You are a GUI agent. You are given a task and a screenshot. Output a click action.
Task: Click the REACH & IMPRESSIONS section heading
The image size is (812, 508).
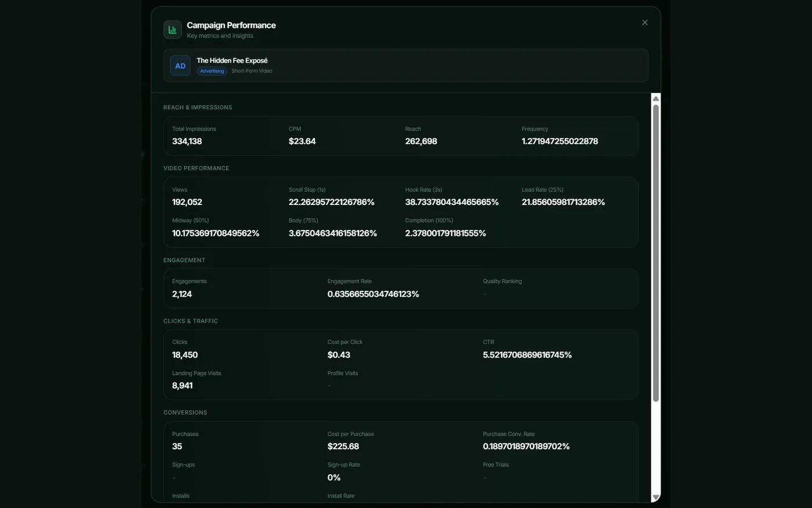click(198, 107)
